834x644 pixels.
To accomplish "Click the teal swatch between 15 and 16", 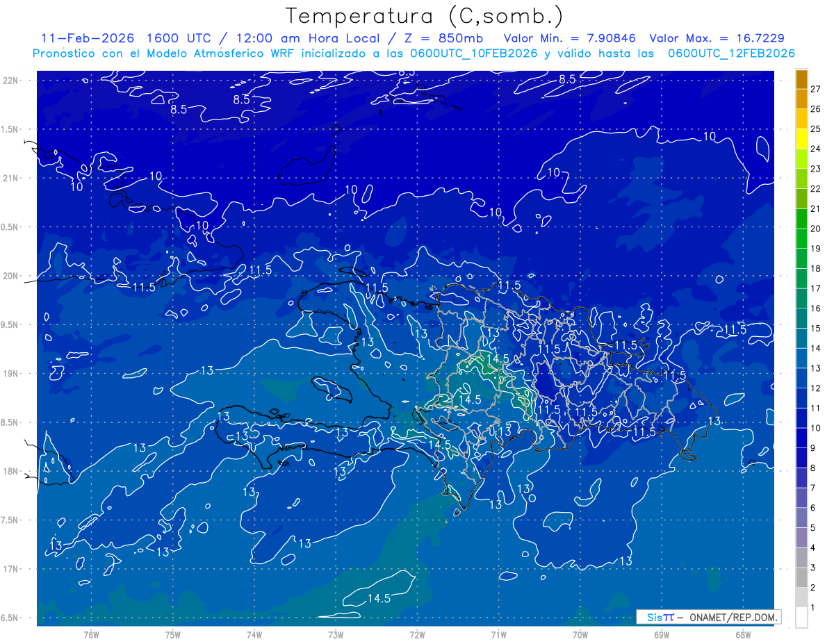I will pyautogui.click(x=801, y=318).
